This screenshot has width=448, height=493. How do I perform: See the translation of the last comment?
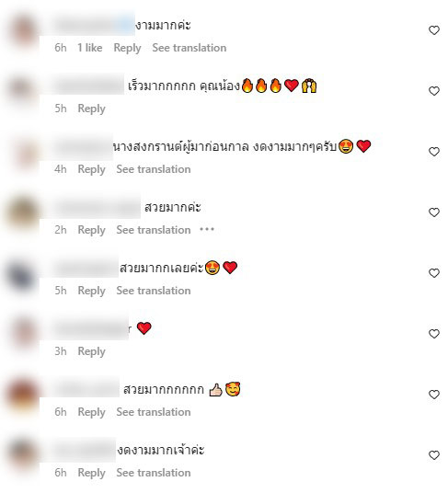pyautogui.click(x=154, y=473)
